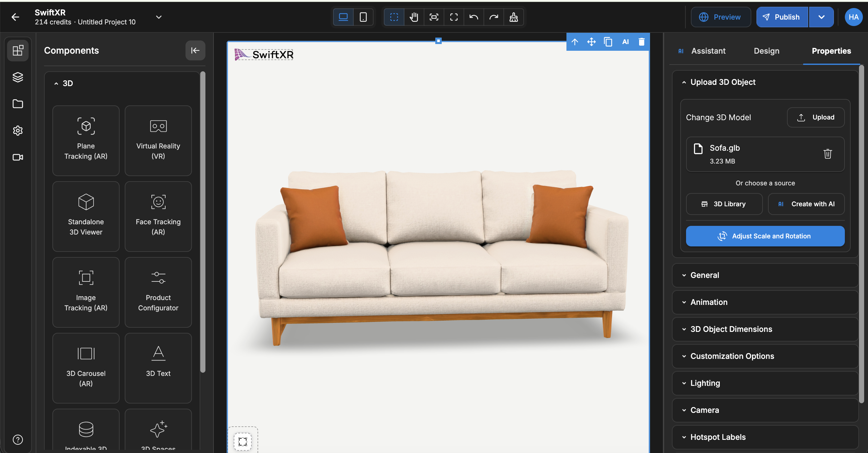Switch to the Assistant tab
Screen dimensions: 868x453
coord(701,51)
